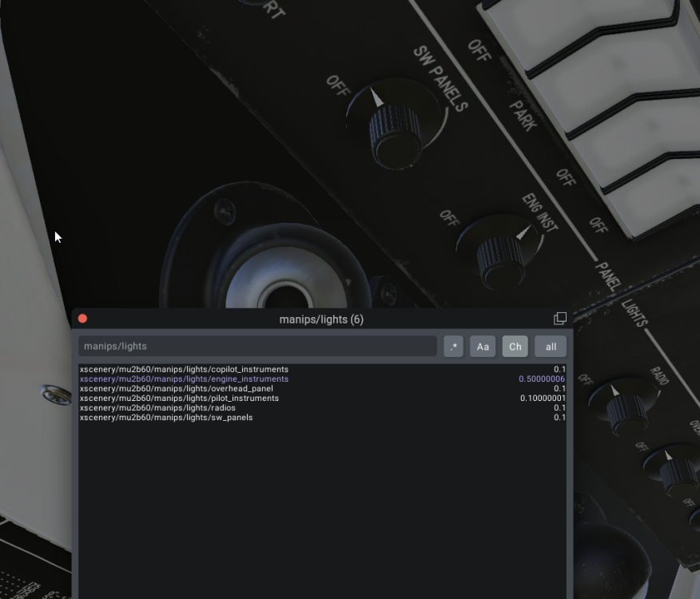The width and height of the screenshot is (700, 599).
Task: Pop out the DataRef window using the title bar icon
Action: click(x=559, y=319)
